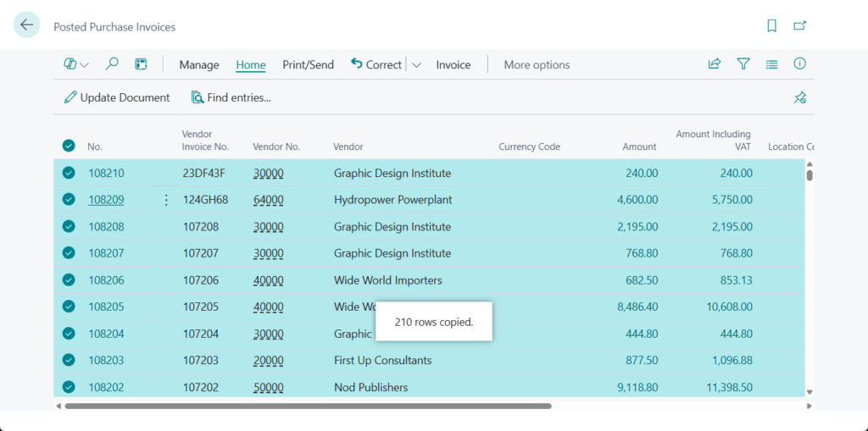Open invoice 108208 link
This screenshot has height=431, width=868.
106,227
